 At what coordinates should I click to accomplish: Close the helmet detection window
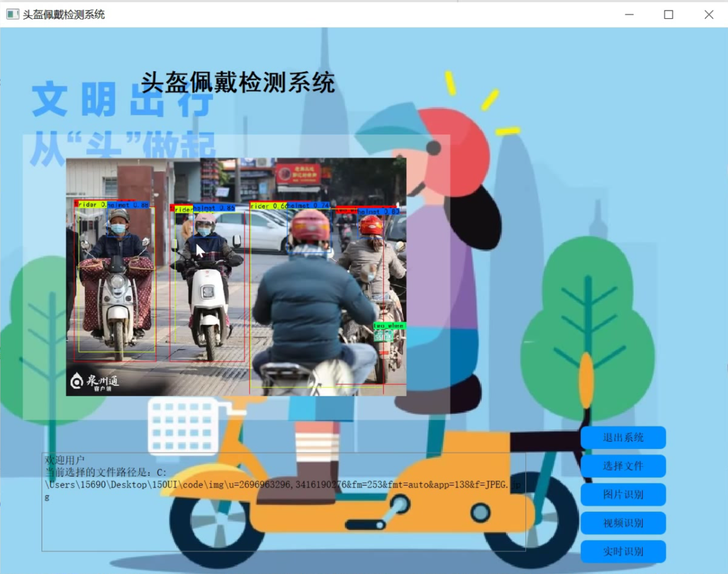click(x=709, y=15)
